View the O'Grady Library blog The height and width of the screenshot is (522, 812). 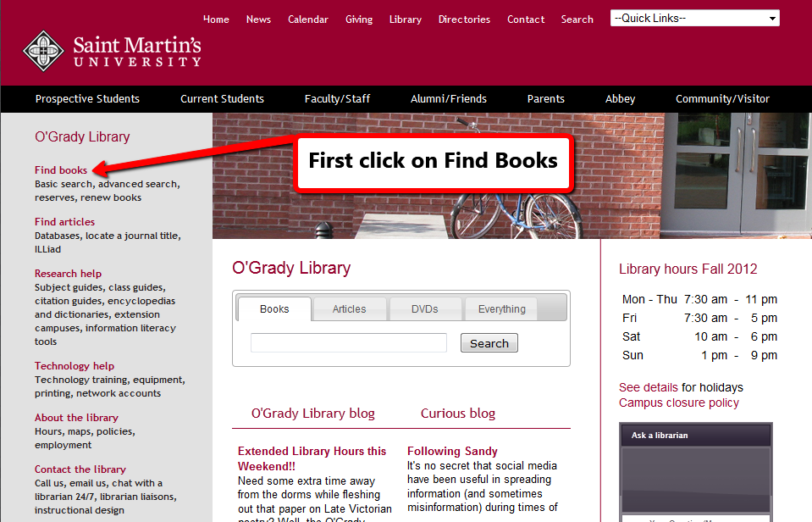[312, 414]
